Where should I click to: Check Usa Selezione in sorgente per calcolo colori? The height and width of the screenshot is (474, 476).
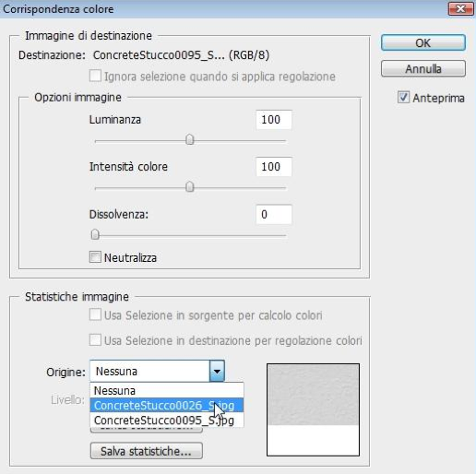(x=95, y=314)
